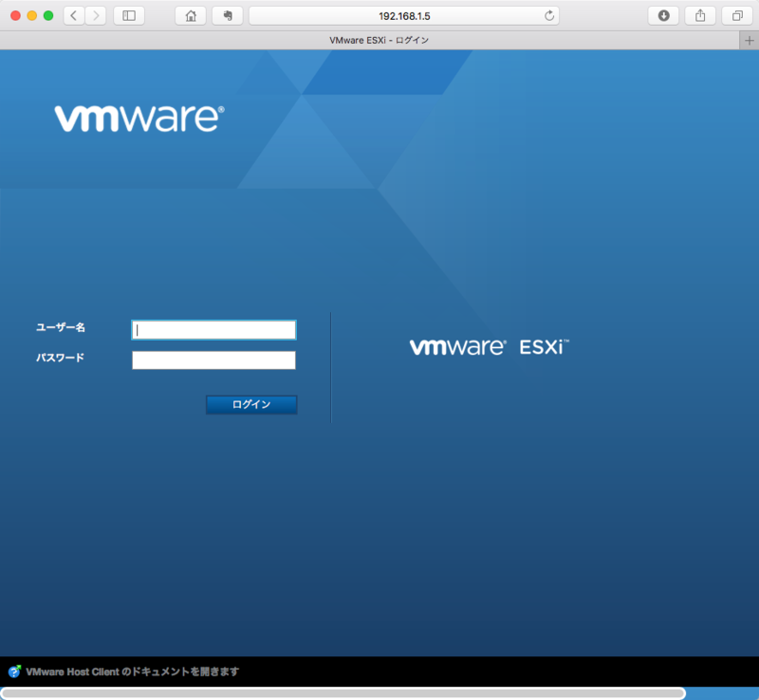This screenshot has height=700, width=759.
Task: Focus the パスワード input field
Action: (214, 360)
